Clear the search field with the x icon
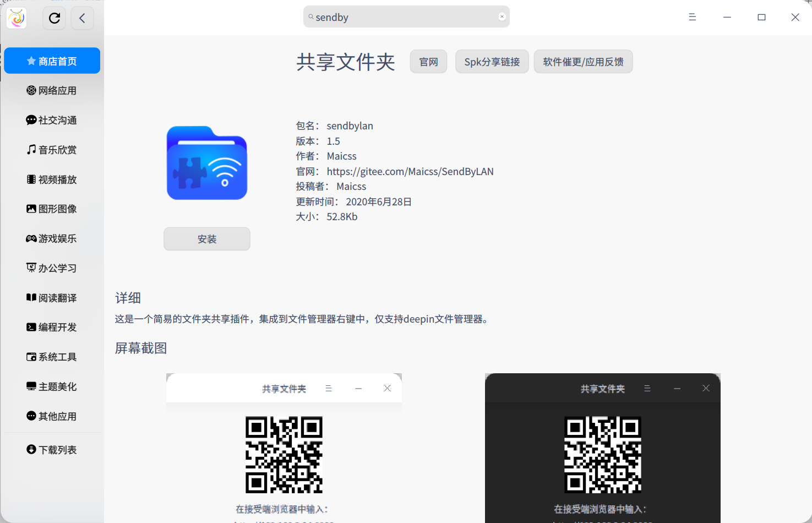 pos(502,16)
